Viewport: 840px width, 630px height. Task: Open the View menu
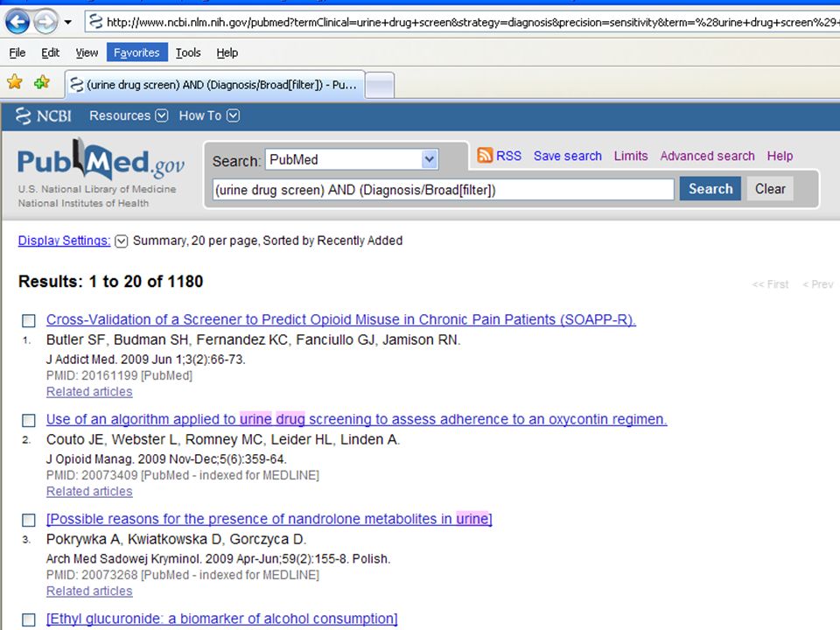point(87,52)
